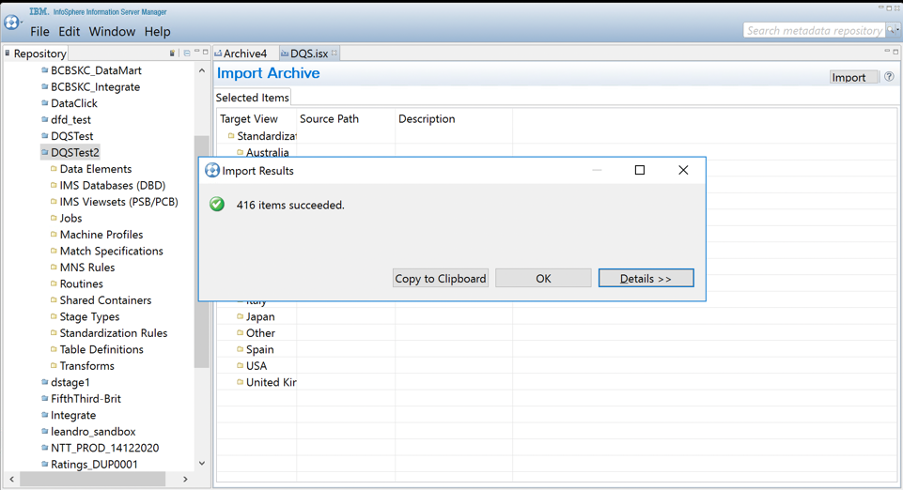
Task: Click the help question mark icon
Action: [x=889, y=77]
